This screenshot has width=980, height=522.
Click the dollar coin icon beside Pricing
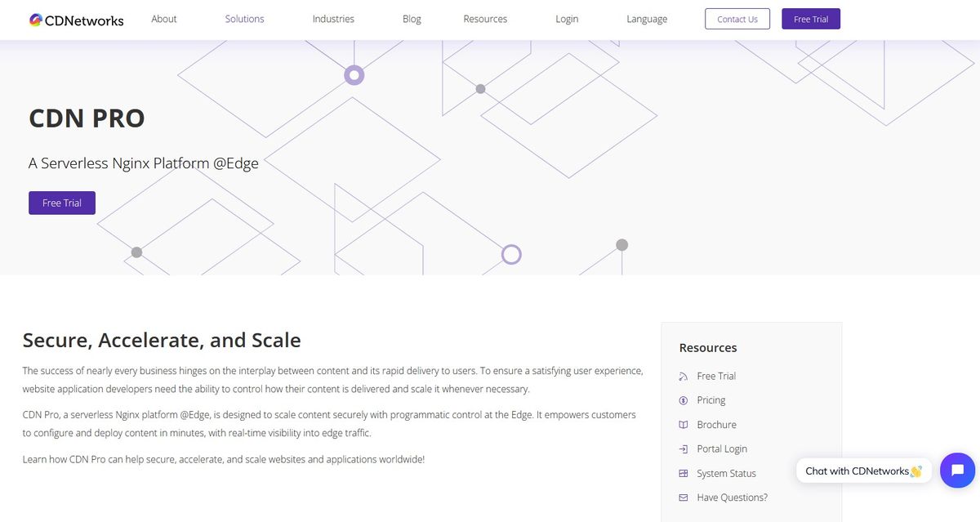684,400
